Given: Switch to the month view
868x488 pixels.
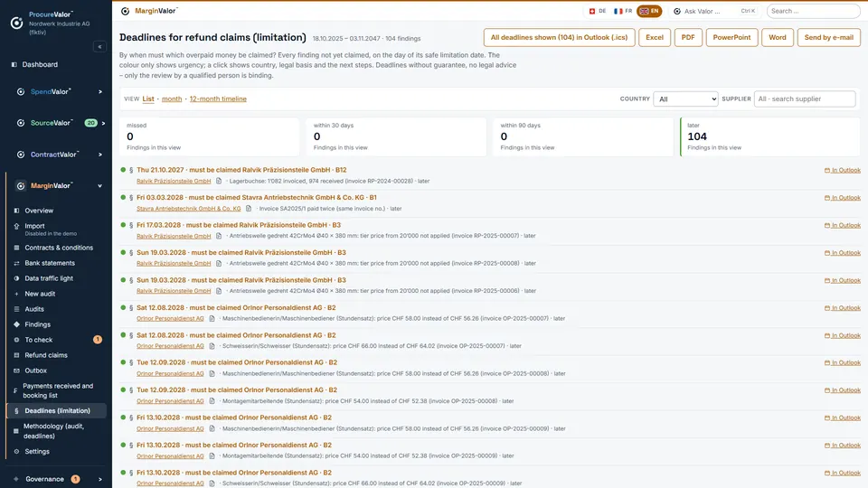Looking at the screenshot, I should pos(172,99).
